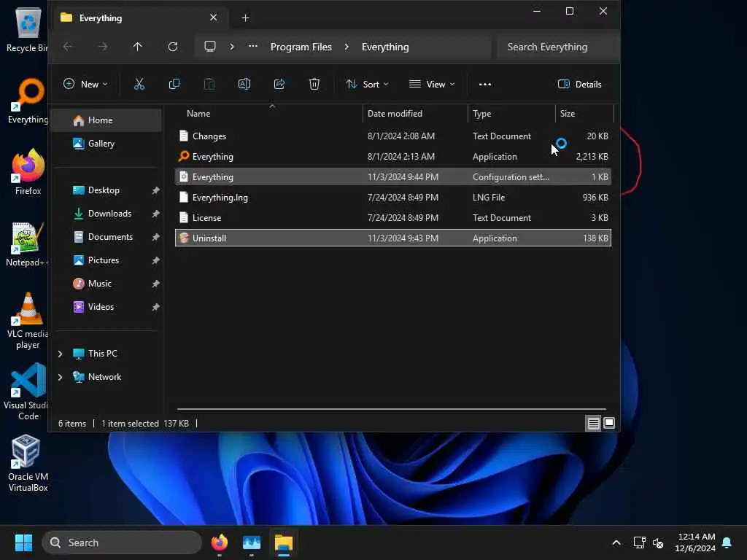
Task: Add a new tab with plus
Action: coord(245,18)
